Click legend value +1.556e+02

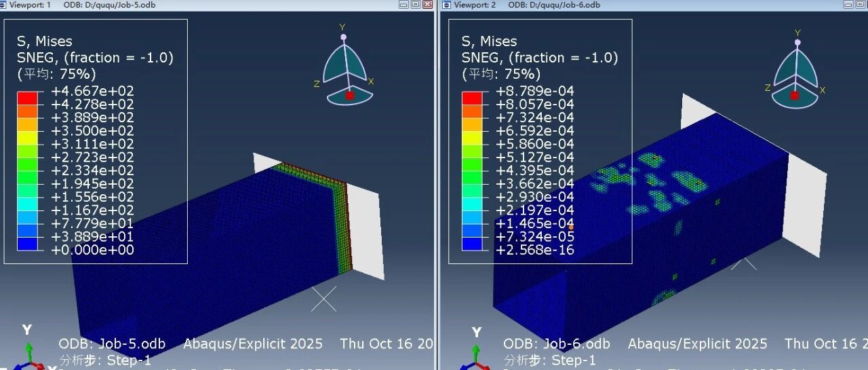coord(93,197)
